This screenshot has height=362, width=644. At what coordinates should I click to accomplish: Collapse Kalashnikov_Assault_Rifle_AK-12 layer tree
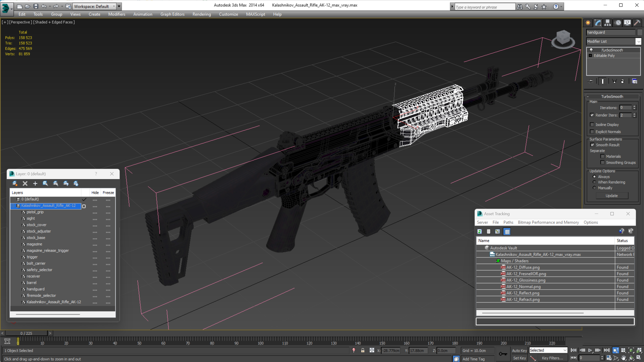[13, 206]
